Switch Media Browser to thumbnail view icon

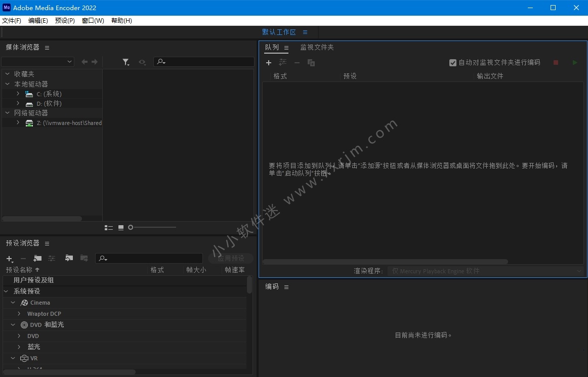[121, 228]
